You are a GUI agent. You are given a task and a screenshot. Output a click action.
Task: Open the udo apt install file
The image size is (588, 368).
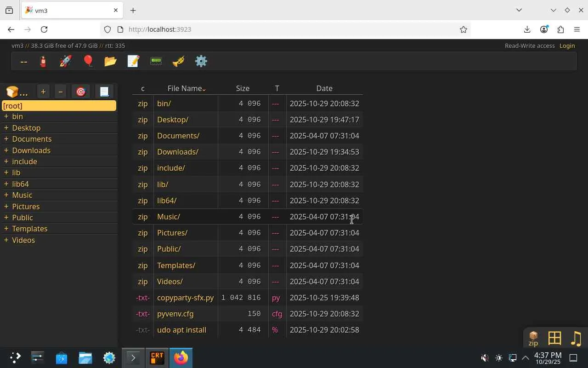tap(182, 330)
